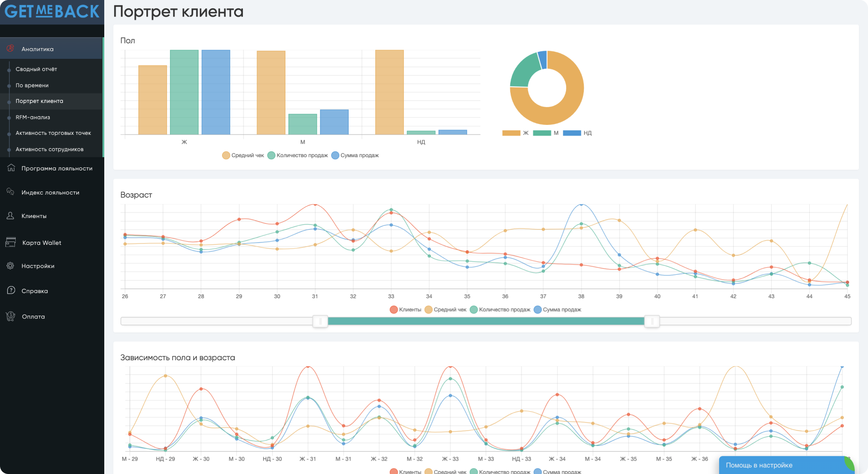This screenshot has width=868, height=474.
Task: Go to Клиенты section
Action: (x=34, y=216)
